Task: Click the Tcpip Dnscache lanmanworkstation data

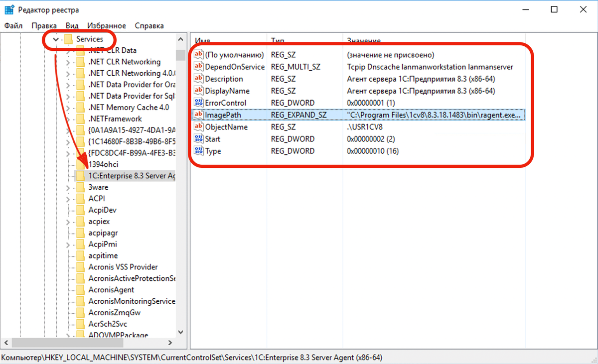Action: tap(430, 67)
